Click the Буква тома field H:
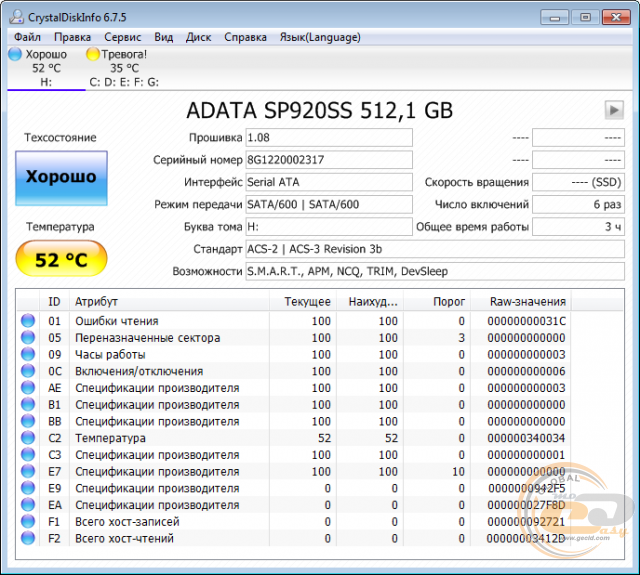The width and height of the screenshot is (640, 575). [x=329, y=226]
